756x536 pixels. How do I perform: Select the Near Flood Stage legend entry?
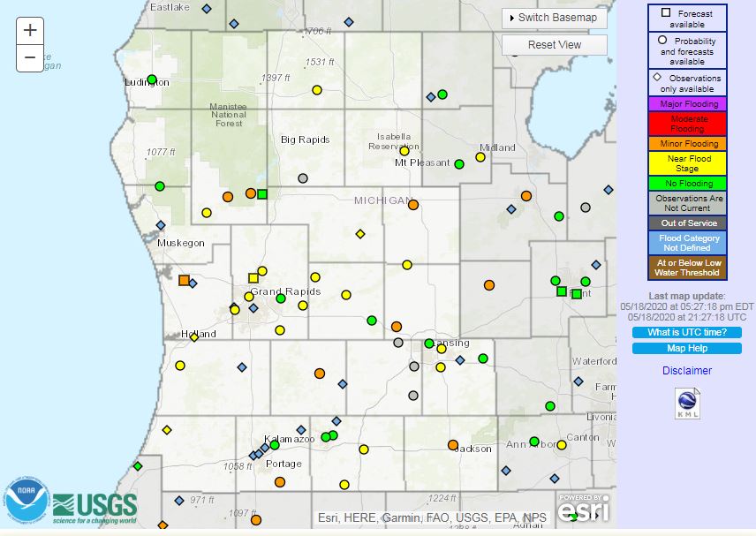(687, 163)
